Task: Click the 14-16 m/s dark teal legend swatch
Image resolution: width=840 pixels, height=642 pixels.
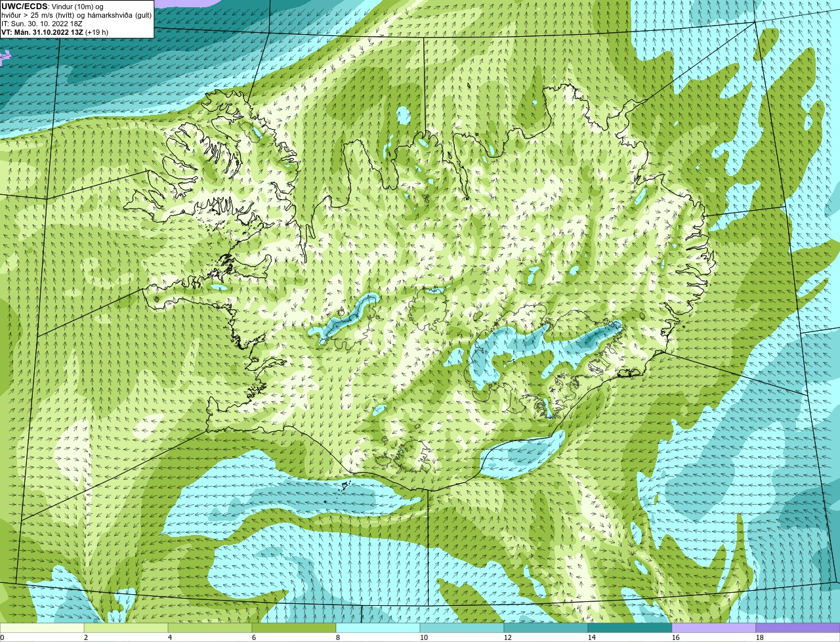Action: [x=630, y=628]
